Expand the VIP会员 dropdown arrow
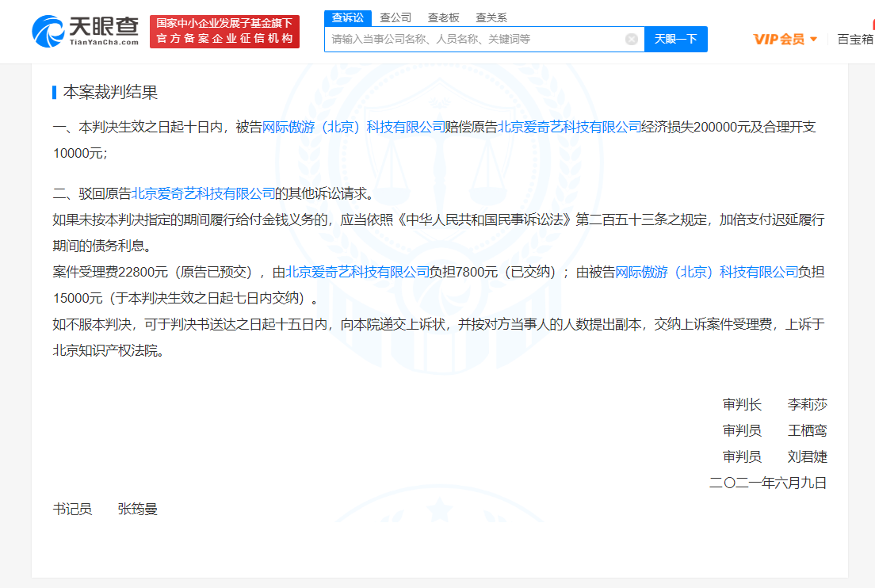 (814, 39)
